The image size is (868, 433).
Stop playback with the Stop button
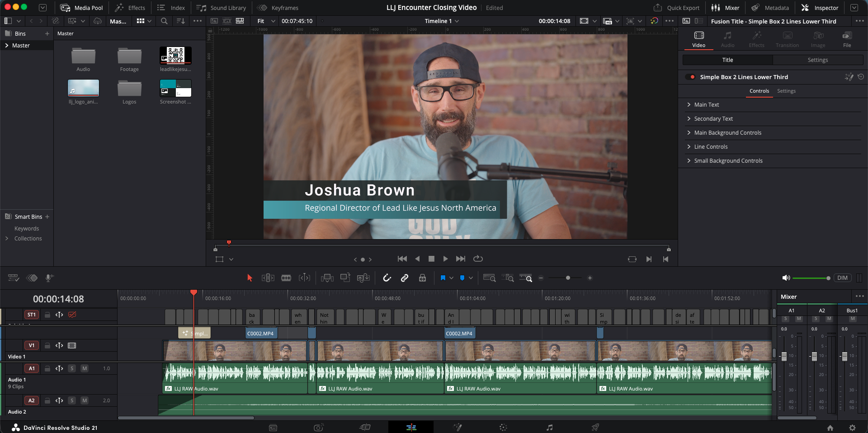tap(431, 259)
